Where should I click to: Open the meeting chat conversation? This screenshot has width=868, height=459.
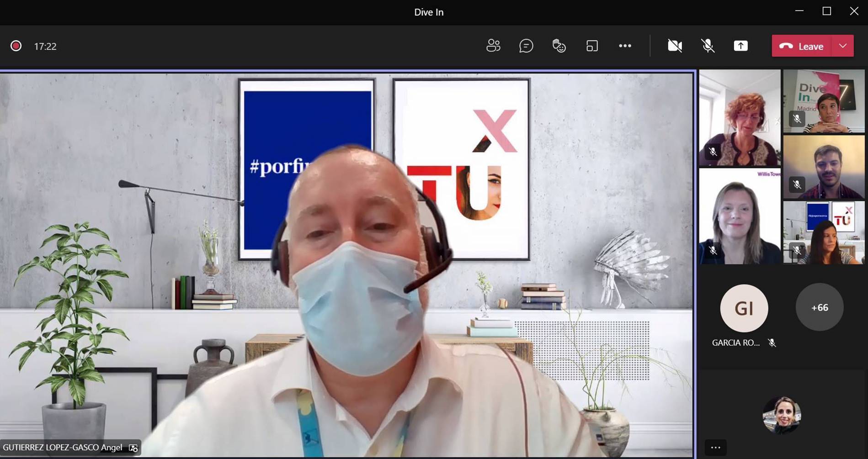526,46
